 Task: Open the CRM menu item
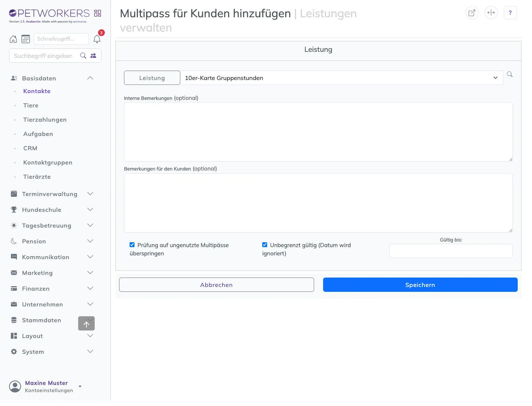[x=30, y=148]
